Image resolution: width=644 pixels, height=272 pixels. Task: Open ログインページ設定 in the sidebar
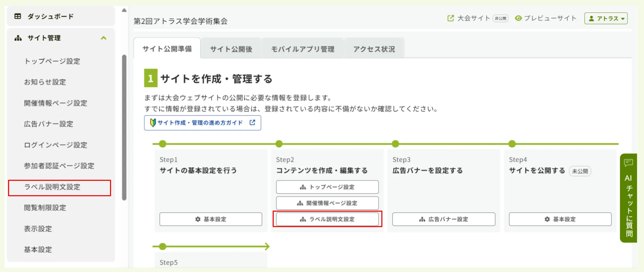click(x=55, y=145)
